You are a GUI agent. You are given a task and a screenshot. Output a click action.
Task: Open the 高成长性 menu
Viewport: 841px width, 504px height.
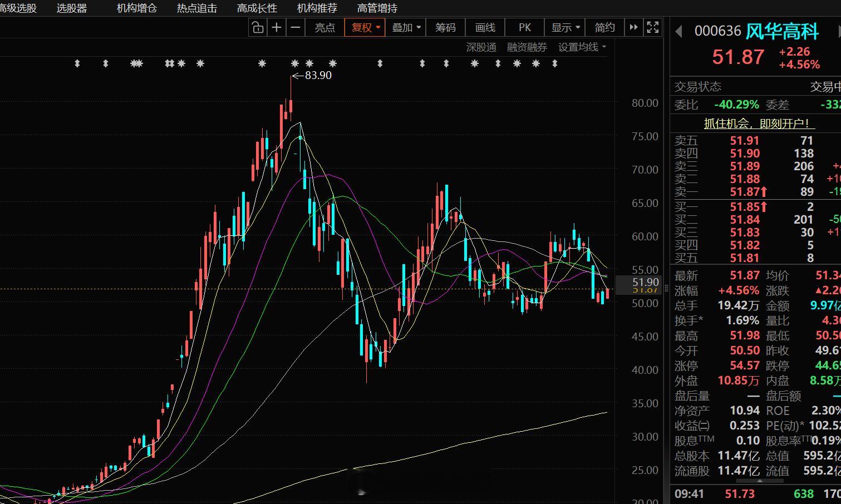pyautogui.click(x=257, y=8)
